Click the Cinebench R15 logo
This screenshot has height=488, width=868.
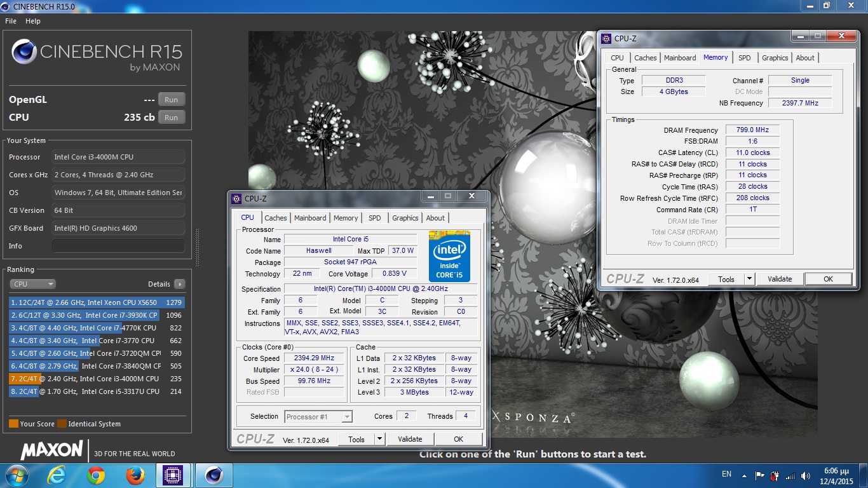[97, 56]
